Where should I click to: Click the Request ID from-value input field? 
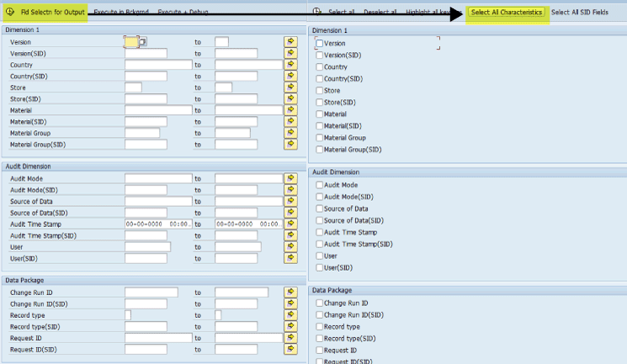(158, 338)
